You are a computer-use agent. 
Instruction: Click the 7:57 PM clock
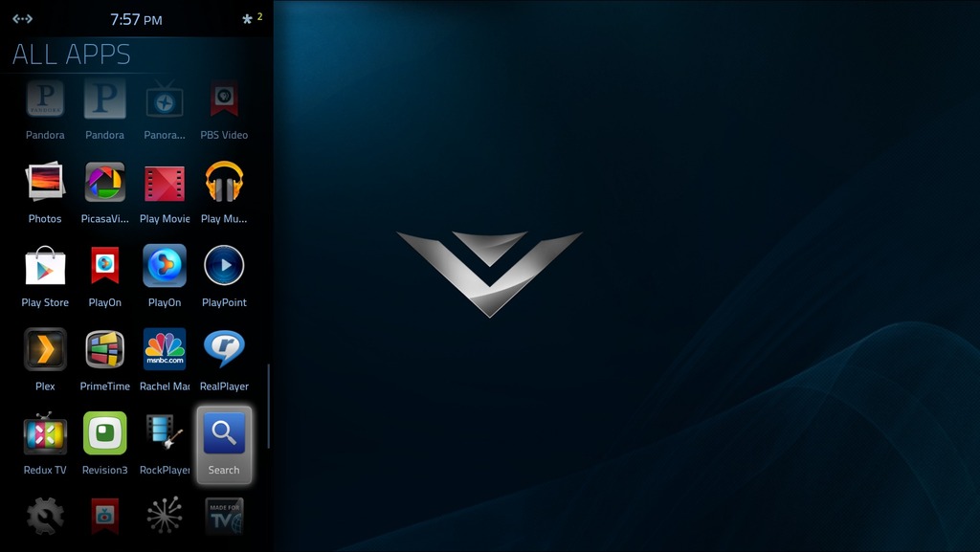[x=136, y=19]
